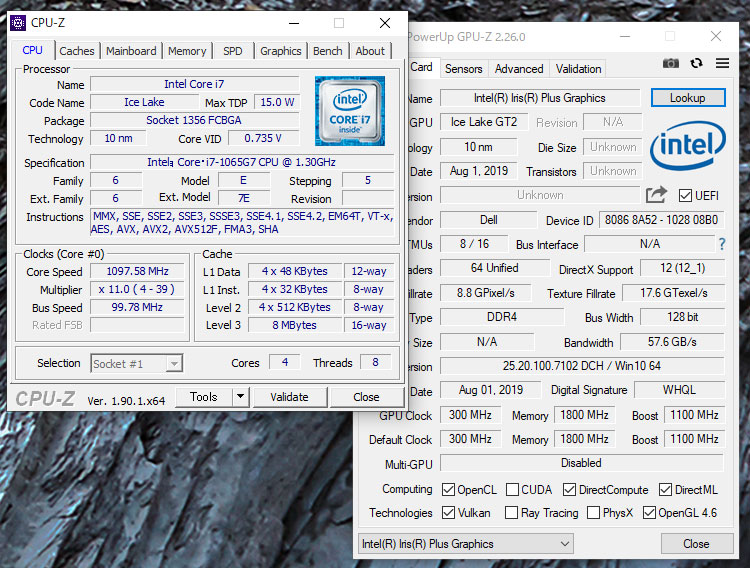The height and width of the screenshot is (568, 750).
Task: Switch to the SPD tab
Action: [x=232, y=51]
